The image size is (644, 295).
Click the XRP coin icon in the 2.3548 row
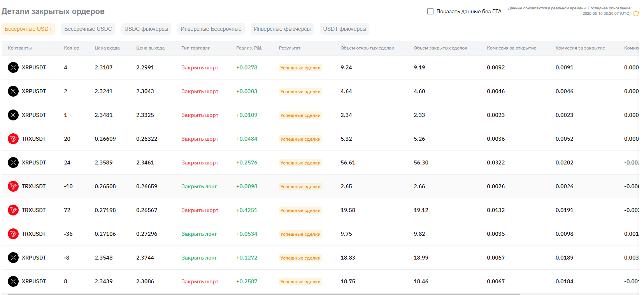[x=13, y=258]
